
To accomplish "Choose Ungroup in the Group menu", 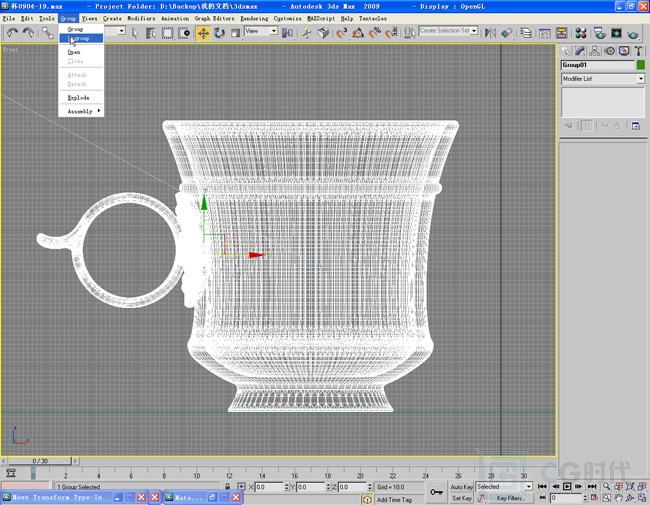I will 81,39.
